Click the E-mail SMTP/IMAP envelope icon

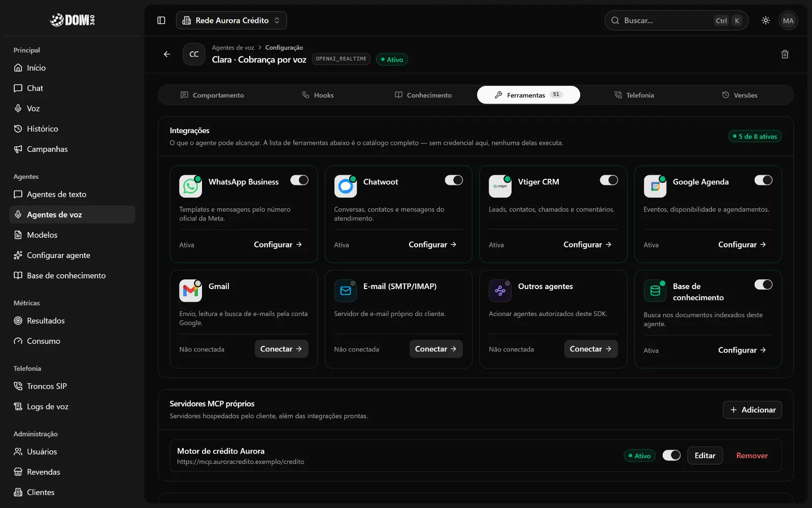(346, 291)
